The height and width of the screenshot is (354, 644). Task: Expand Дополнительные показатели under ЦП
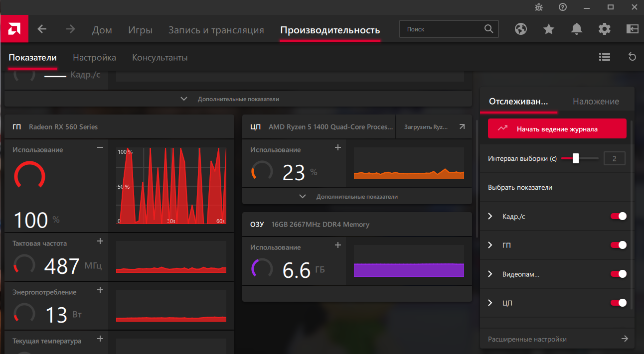coord(357,197)
